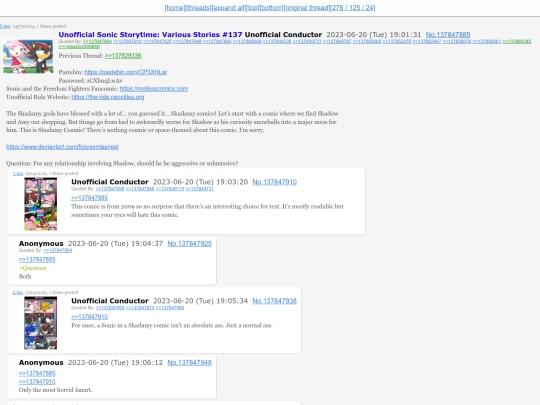
Task: Follow >>137847910 quote in the 19:05:34 post
Action: (x=90, y=316)
